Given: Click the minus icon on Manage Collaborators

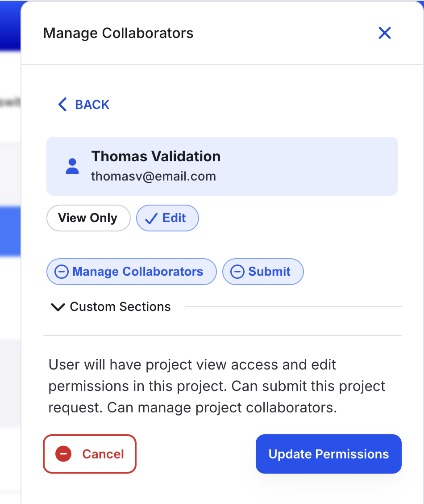Looking at the screenshot, I should (62, 272).
